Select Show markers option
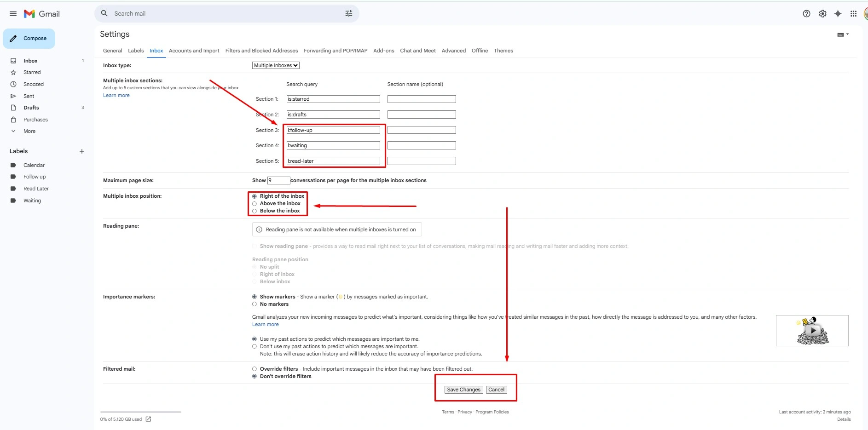This screenshot has width=868, height=430. click(255, 297)
